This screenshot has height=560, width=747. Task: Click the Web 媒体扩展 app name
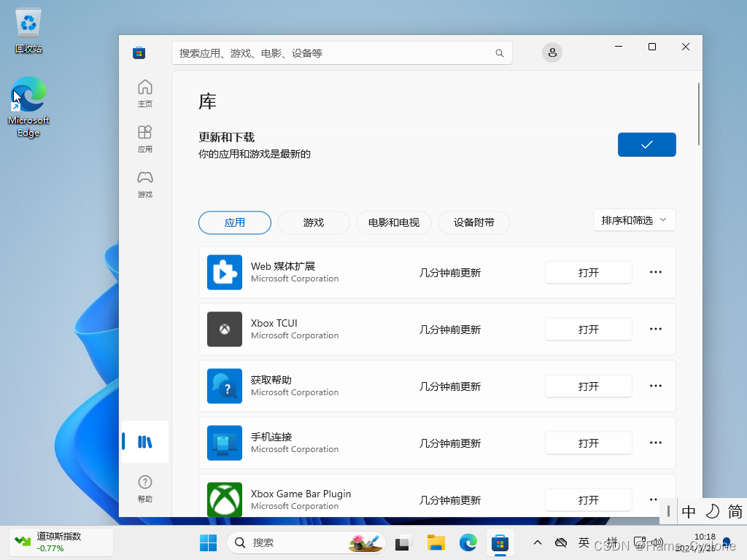click(283, 266)
